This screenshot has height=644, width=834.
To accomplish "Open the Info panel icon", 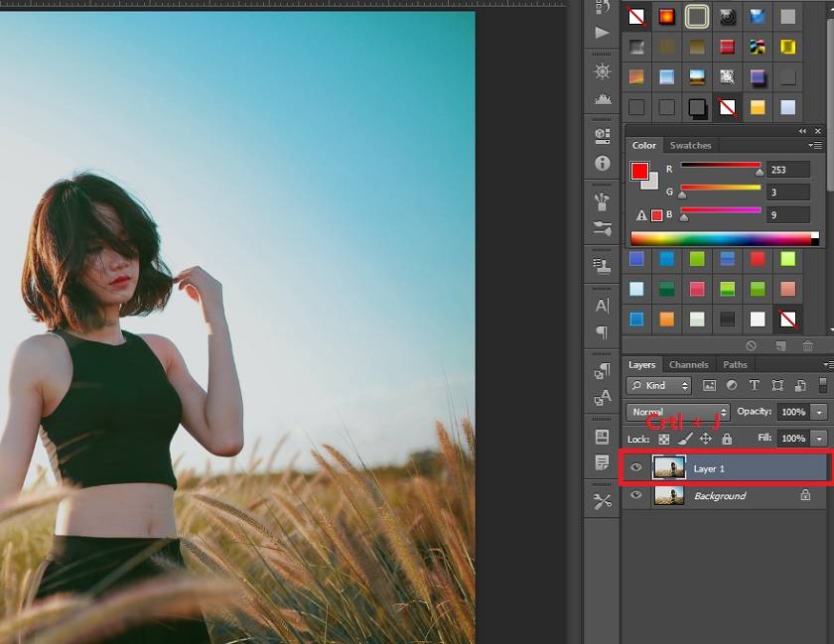I will pyautogui.click(x=602, y=163).
